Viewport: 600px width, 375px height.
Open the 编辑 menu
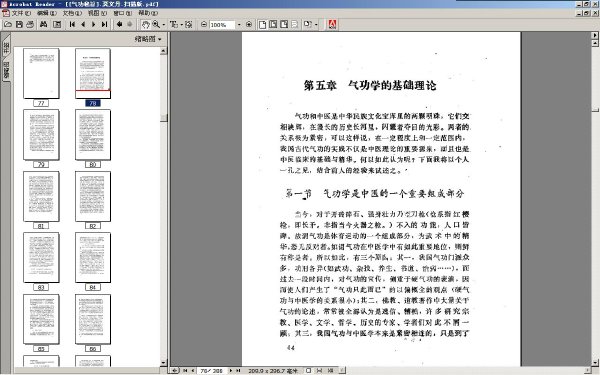[47, 13]
